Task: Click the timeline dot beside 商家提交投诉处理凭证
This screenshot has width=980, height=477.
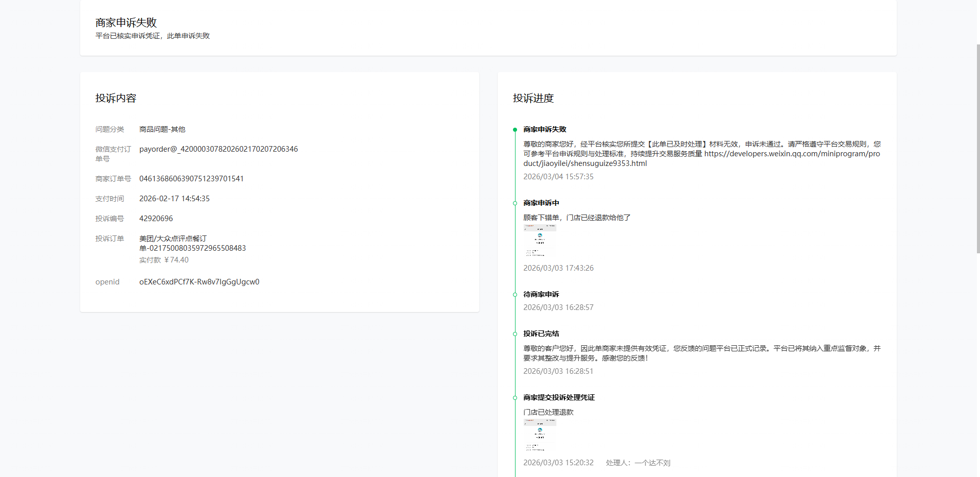Action: [x=515, y=398]
